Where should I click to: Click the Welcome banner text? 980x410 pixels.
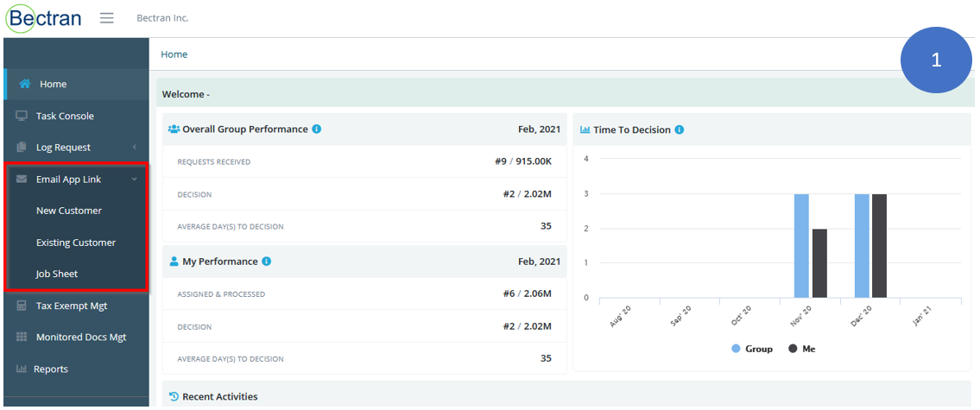(186, 94)
